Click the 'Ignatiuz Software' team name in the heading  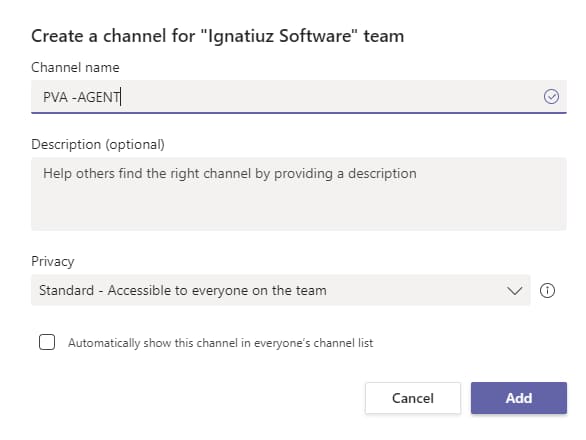point(280,36)
